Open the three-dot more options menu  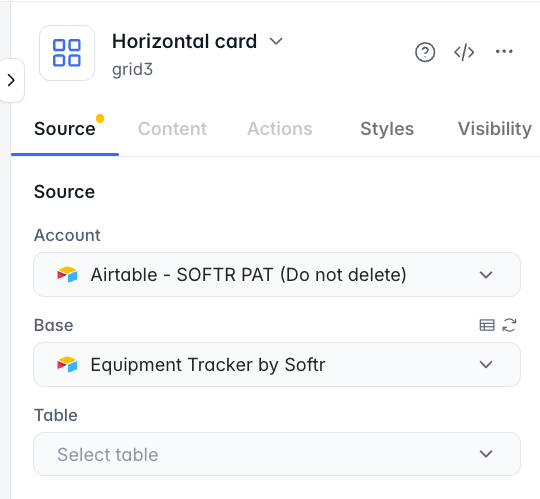504,52
